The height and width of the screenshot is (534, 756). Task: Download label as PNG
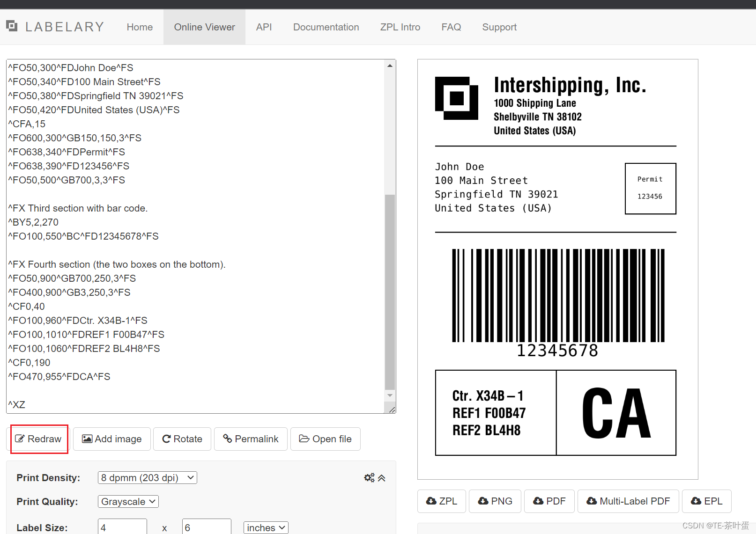495,501
